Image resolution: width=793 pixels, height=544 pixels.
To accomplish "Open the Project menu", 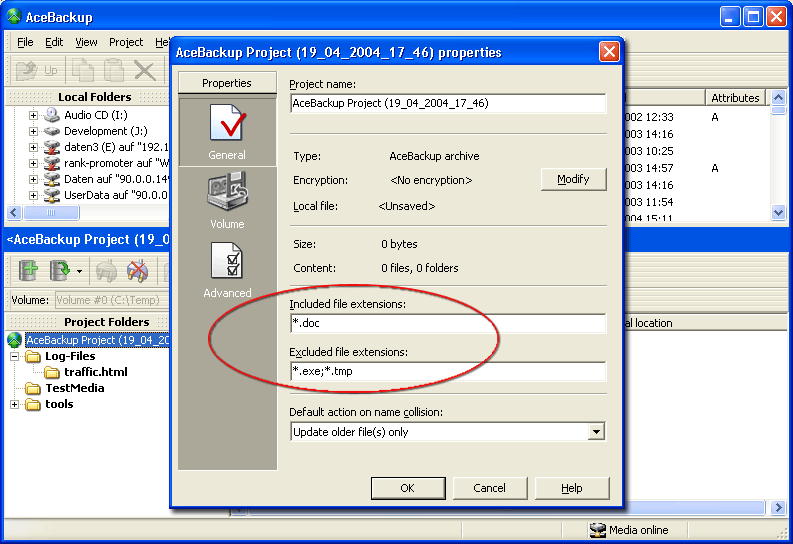I will (x=126, y=42).
